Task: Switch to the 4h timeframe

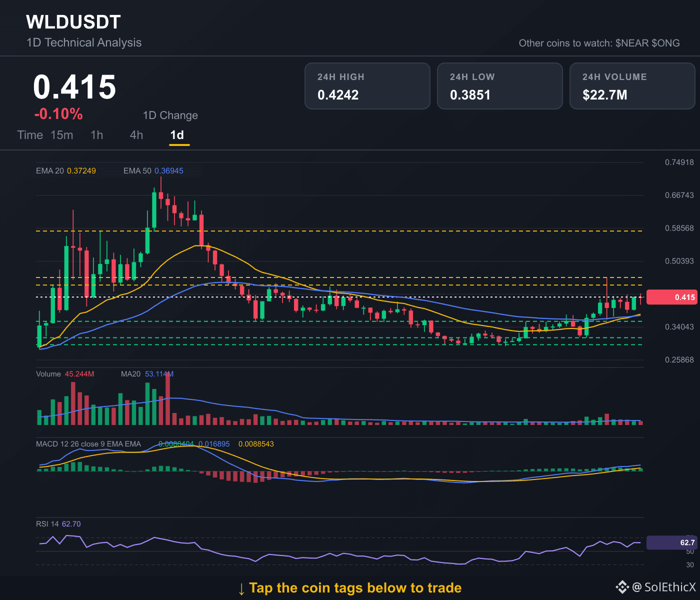Action: click(136, 135)
